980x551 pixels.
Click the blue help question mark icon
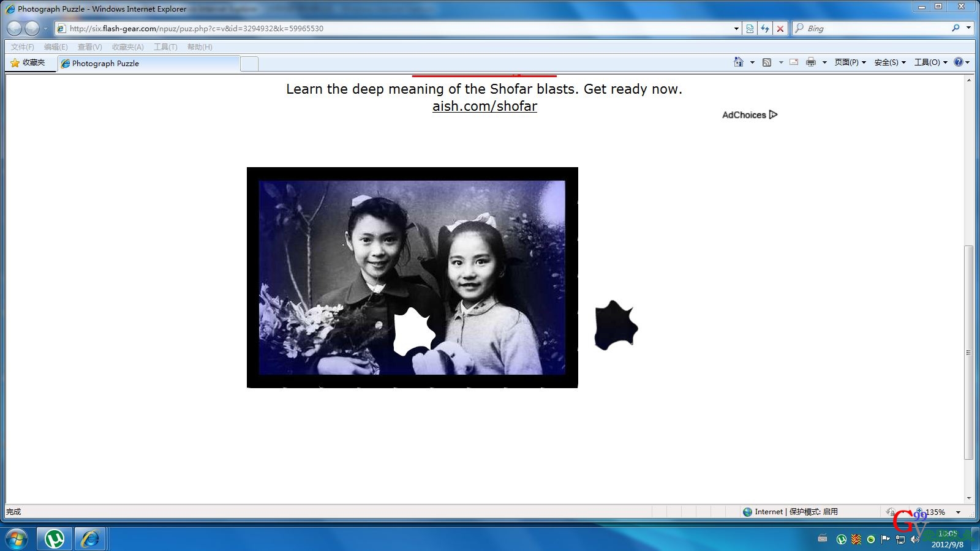coord(959,62)
